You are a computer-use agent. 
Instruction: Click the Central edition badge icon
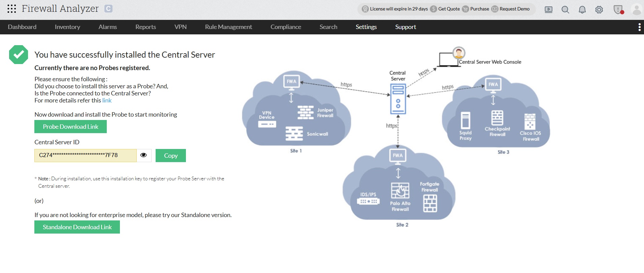(x=108, y=9)
